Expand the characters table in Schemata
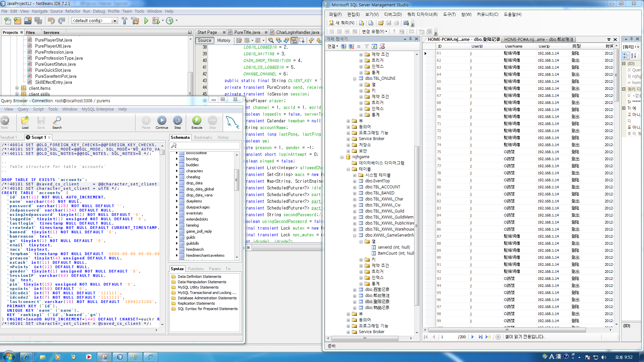 (177, 171)
